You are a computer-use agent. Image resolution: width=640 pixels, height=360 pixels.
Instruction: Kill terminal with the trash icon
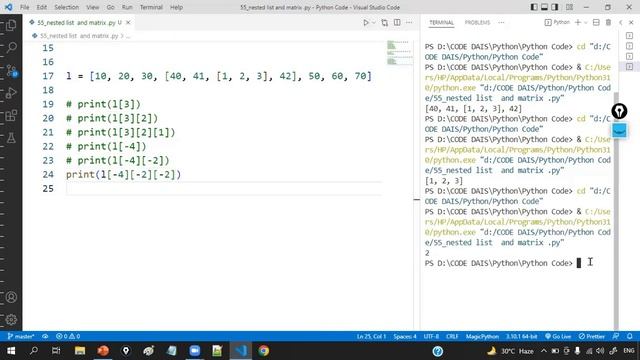coord(608,22)
